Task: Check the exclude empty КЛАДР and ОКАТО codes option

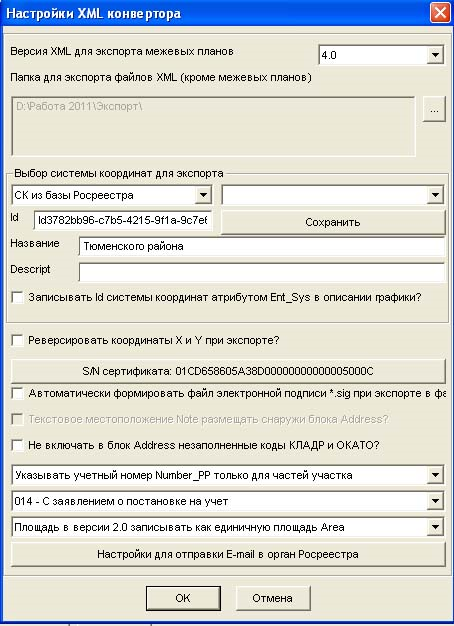Action: point(18,445)
